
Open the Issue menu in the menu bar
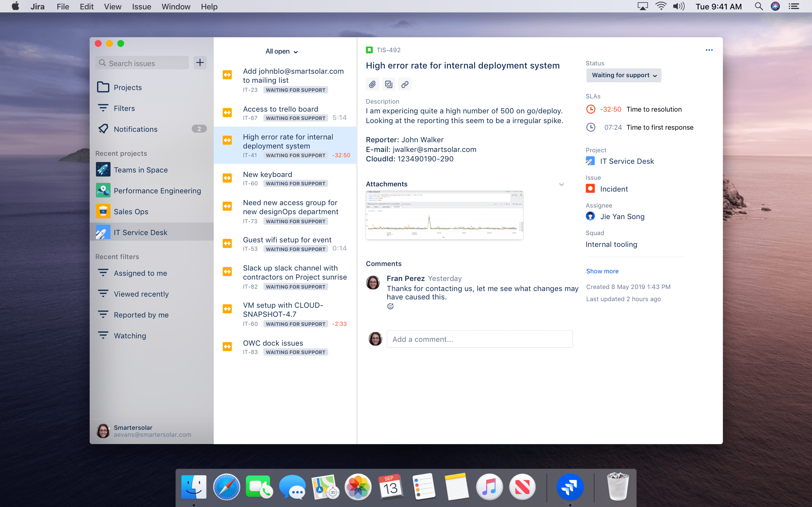click(x=141, y=6)
